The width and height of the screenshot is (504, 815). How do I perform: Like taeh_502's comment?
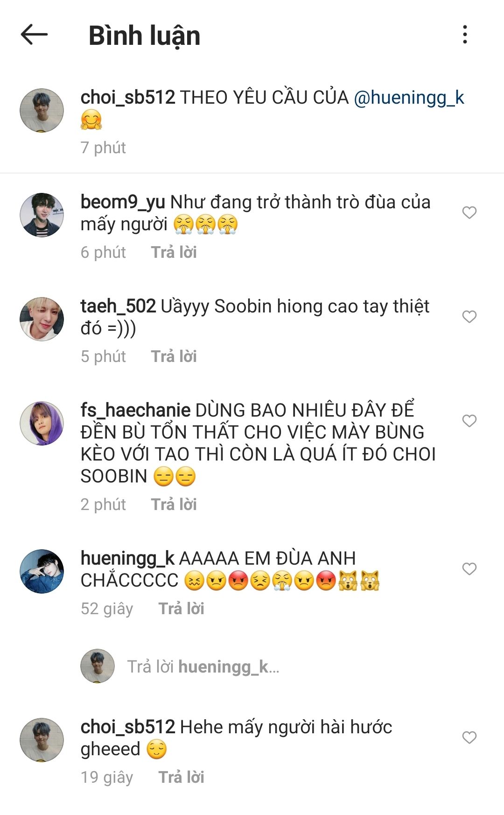click(469, 317)
